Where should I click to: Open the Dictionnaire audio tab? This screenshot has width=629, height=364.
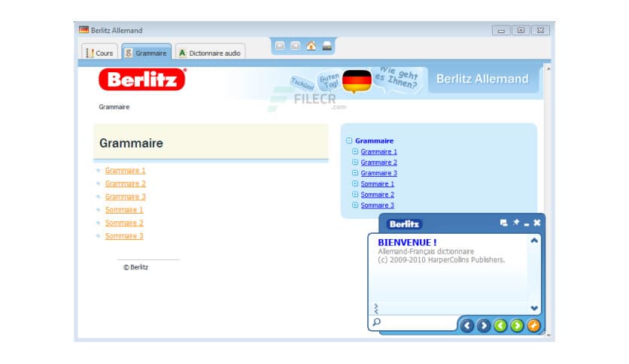(210, 53)
